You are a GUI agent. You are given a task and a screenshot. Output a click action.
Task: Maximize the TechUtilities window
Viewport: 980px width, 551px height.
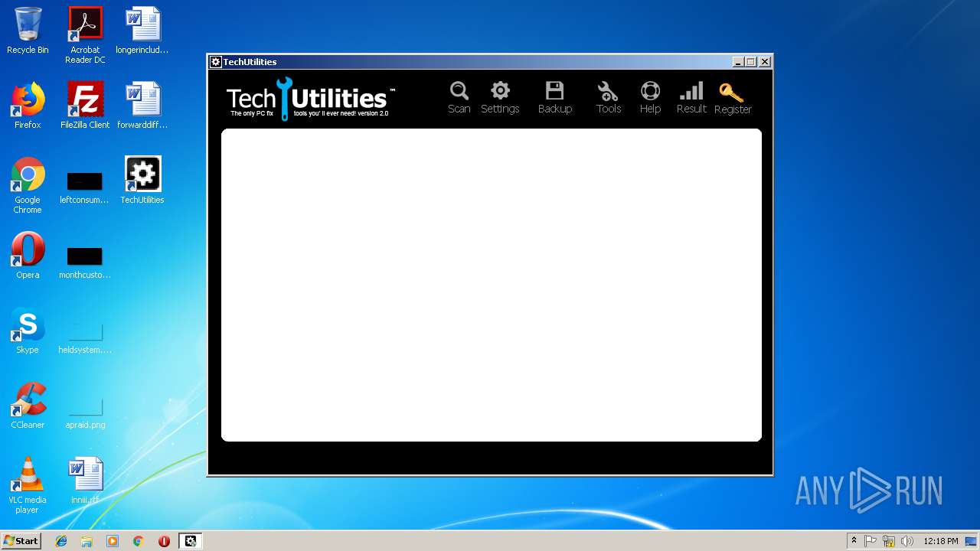click(x=751, y=62)
